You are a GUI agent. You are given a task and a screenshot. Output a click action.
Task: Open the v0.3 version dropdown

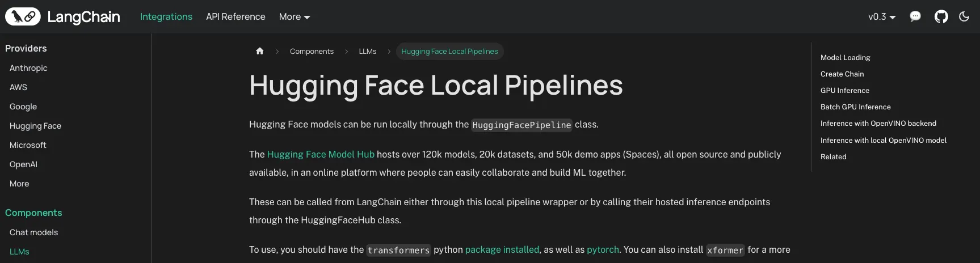882,16
